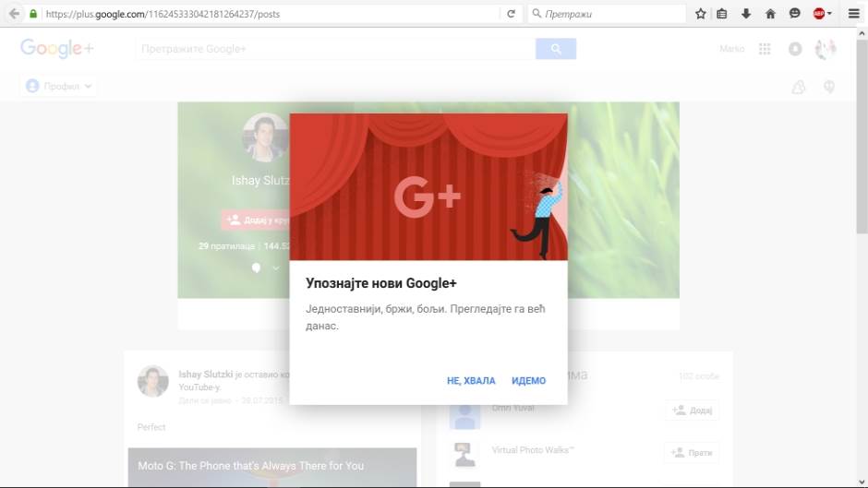Screen dimensions: 868x488
Task: Dismiss dialog with НЕ, ХВАЛА
Action: pyautogui.click(x=471, y=381)
